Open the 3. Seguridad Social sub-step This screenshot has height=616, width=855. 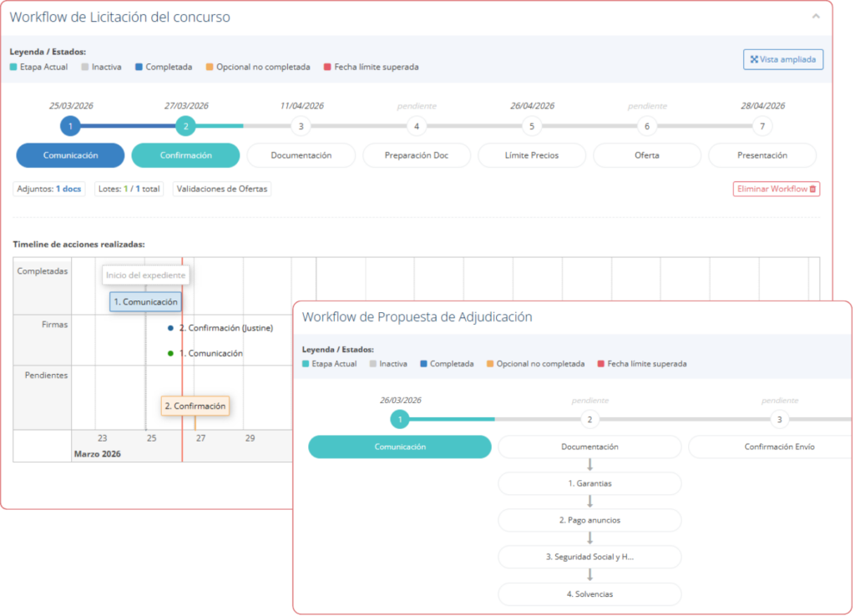point(589,557)
